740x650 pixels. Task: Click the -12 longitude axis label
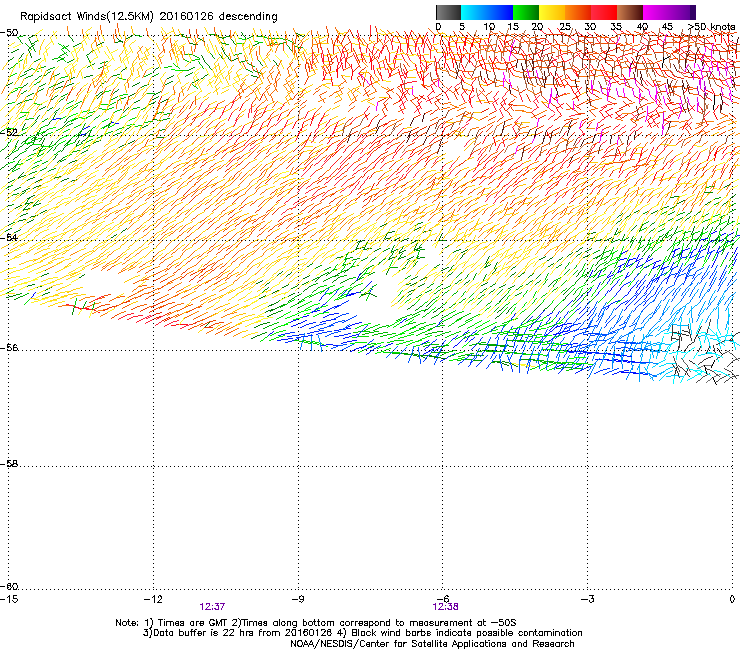tap(153, 599)
